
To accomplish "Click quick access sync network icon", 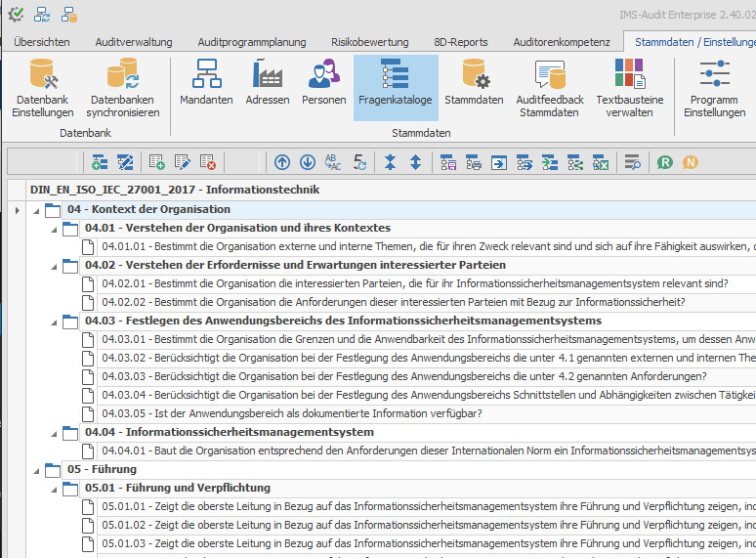I will pyautogui.click(x=42, y=15).
